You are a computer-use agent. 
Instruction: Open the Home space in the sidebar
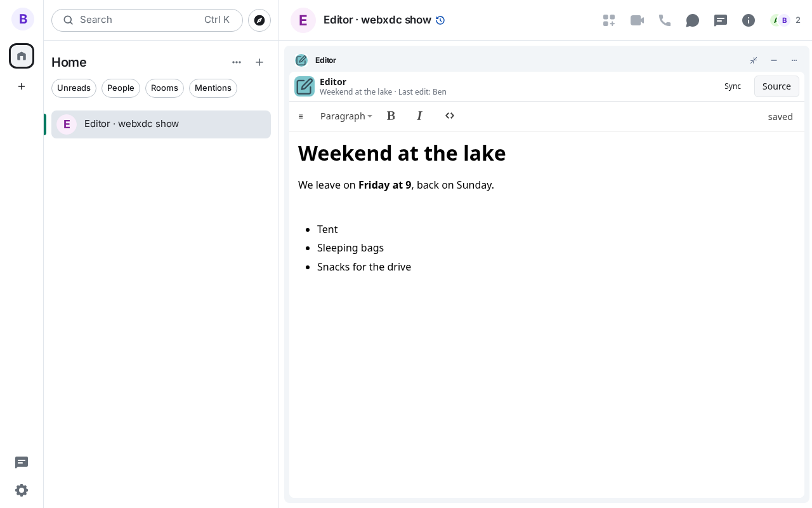[x=22, y=56]
